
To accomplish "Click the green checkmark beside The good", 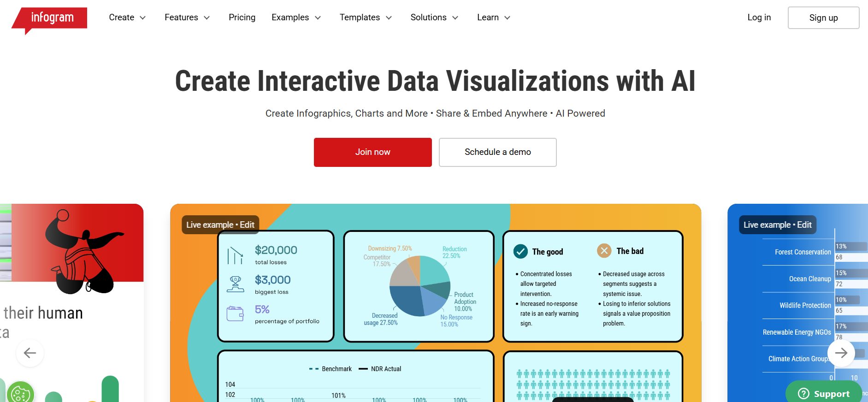I will pyautogui.click(x=520, y=251).
